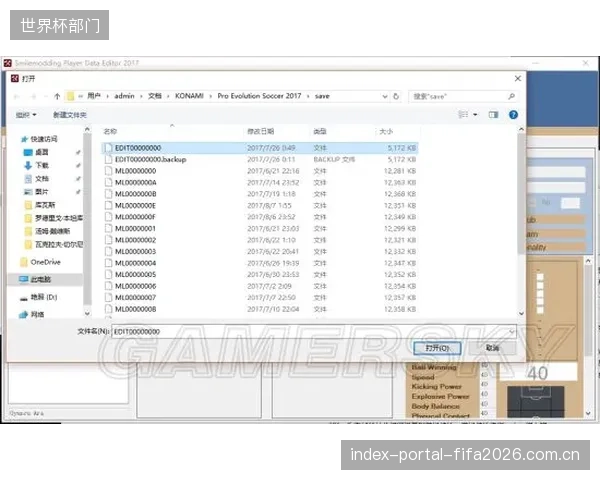This screenshot has height=480, width=600.
Task: Select file ML00000002
Action: [x=260, y=240]
